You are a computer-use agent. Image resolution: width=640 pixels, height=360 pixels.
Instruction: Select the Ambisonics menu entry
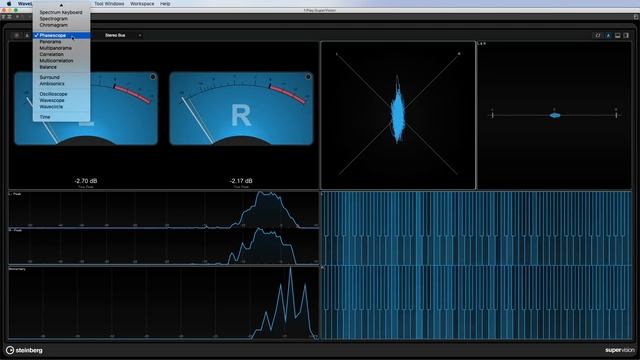pos(61,84)
